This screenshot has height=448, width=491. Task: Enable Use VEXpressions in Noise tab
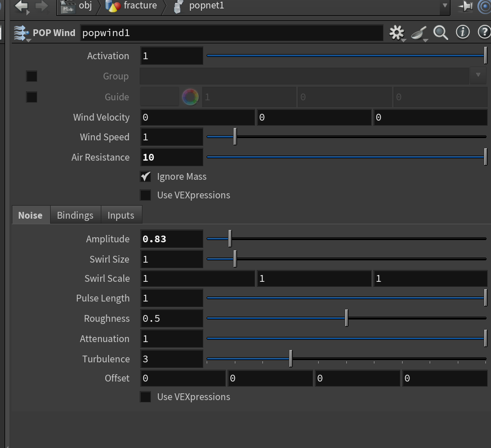(x=145, y=397)
